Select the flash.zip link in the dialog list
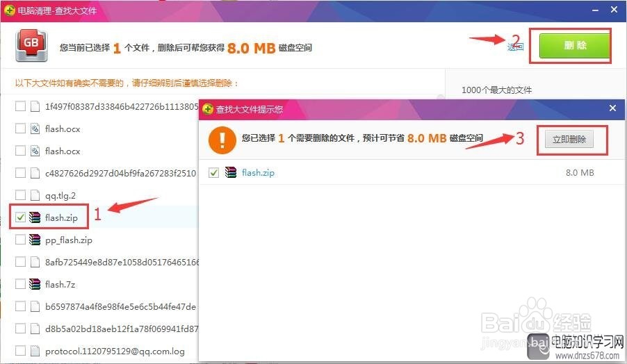 point(258,172)
